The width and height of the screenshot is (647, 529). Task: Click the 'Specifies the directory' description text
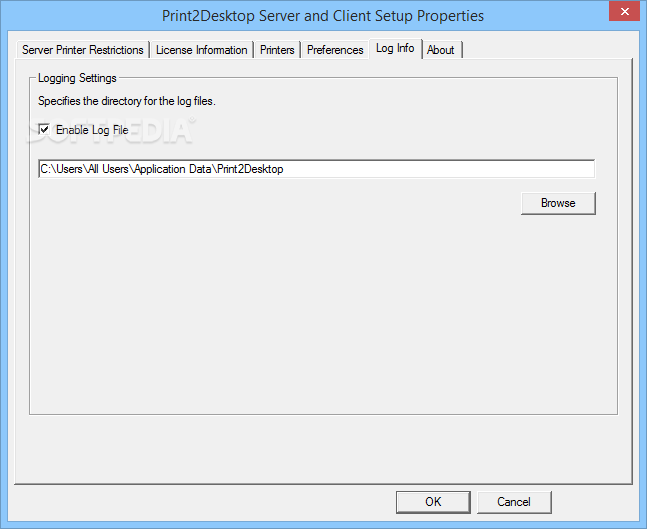click(x=127, y=101)
